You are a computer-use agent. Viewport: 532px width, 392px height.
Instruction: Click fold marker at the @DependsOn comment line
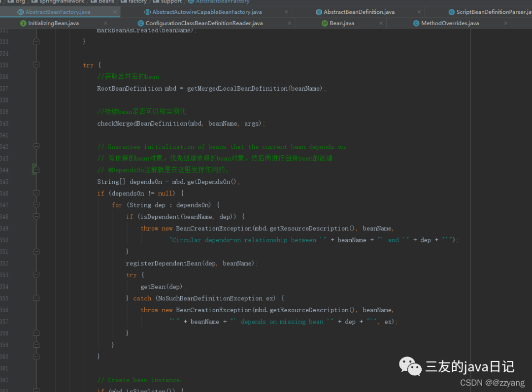click(x=36, y=170)
